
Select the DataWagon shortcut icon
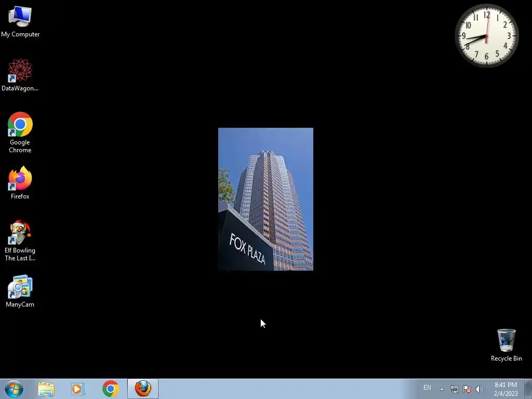click(x=20, y=75)
